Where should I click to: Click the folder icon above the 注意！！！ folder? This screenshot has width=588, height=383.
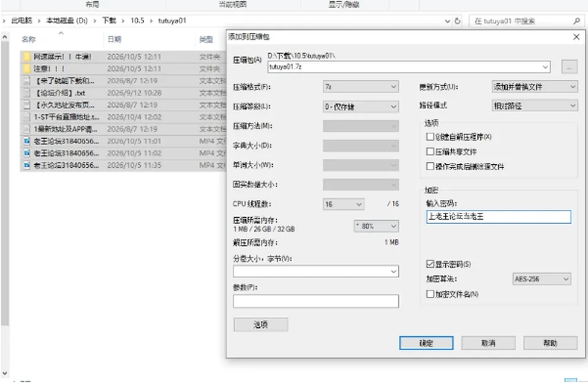coord(26,56)
